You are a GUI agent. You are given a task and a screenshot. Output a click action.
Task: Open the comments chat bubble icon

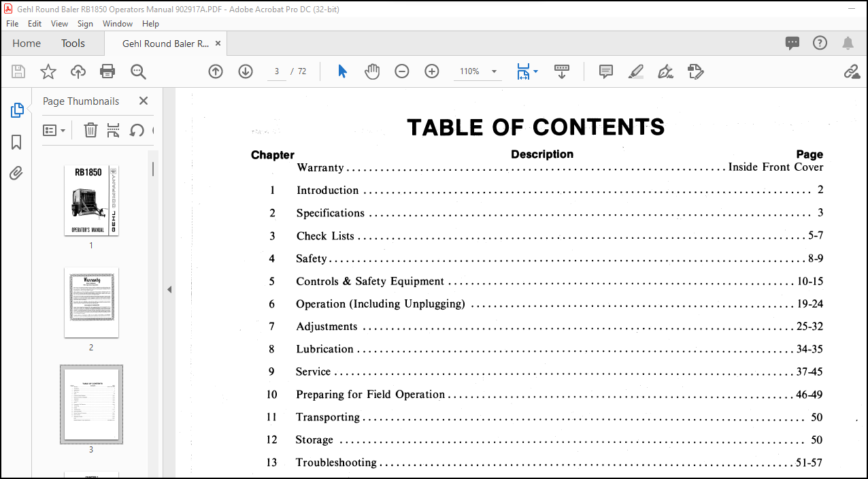point(792,43)
